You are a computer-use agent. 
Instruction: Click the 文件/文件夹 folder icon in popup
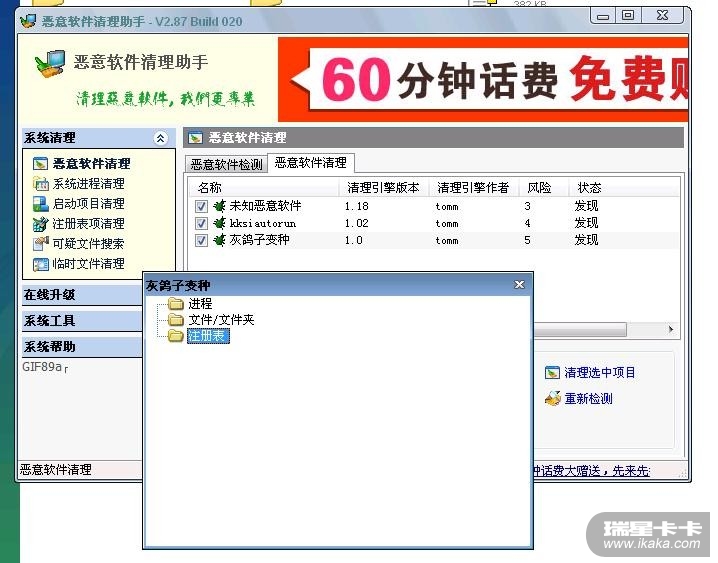coord(176,319)
